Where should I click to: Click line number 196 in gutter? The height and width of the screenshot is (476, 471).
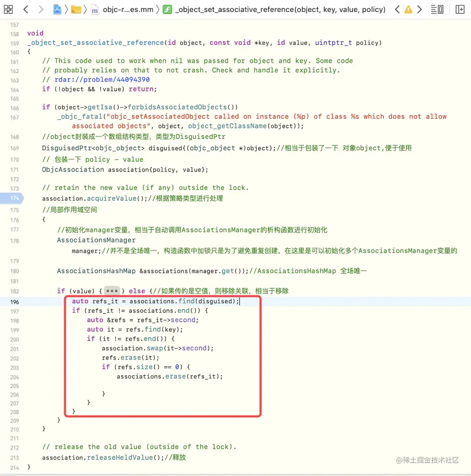tap(15, 302)
